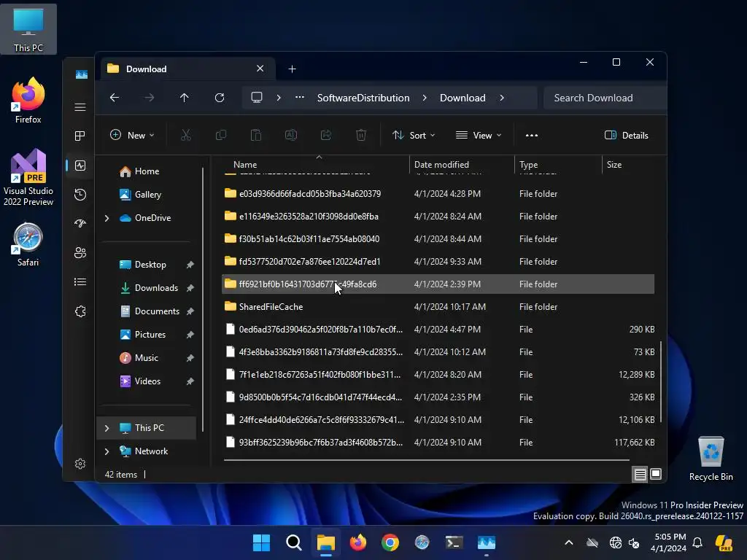Click the grid layout icon in the left panel
The image size is (747, 560).
pos(80,136)
